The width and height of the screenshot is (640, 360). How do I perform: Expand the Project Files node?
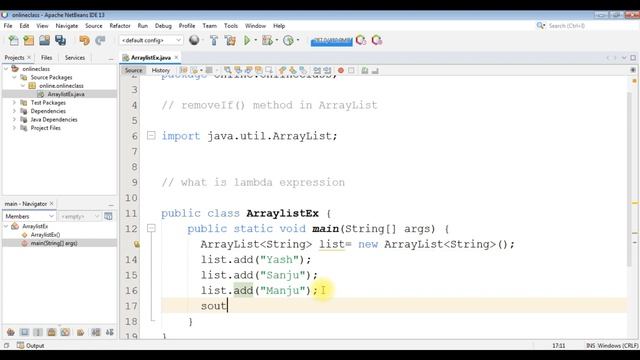(14, 128)
